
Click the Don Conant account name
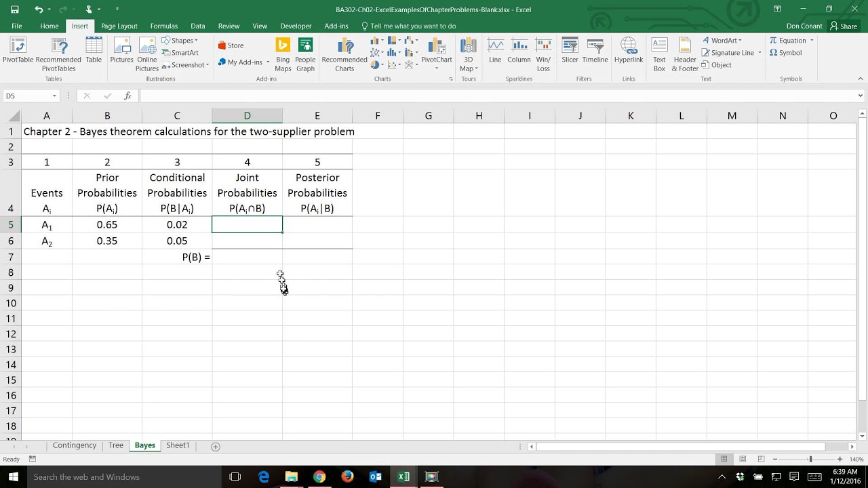(804, 26)
